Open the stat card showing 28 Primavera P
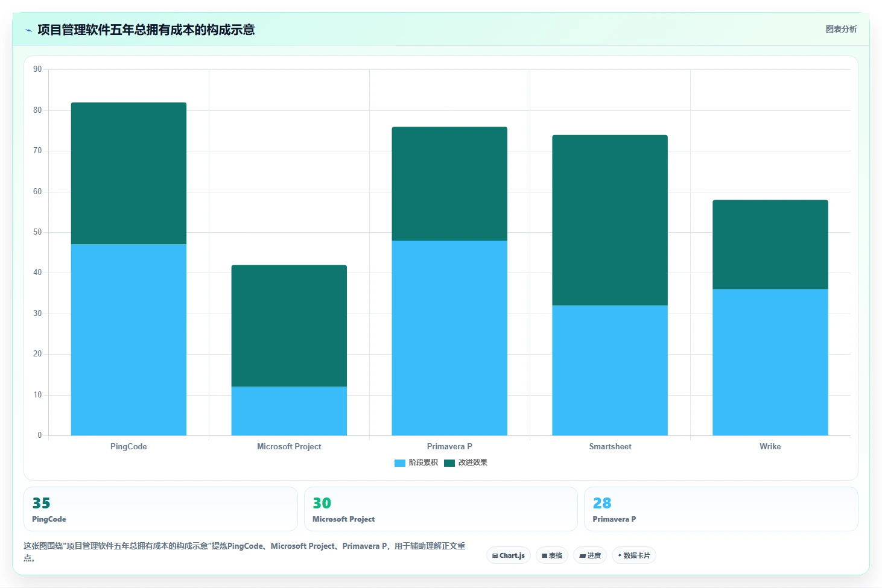This screenshot has height=588, width=882. [x=721, y=509]
